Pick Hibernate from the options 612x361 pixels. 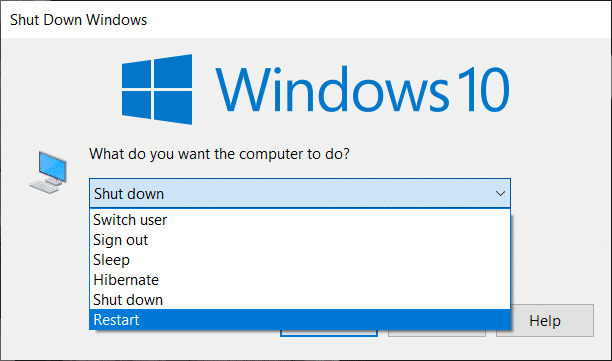pyautogui.click(x=300, y=280)
